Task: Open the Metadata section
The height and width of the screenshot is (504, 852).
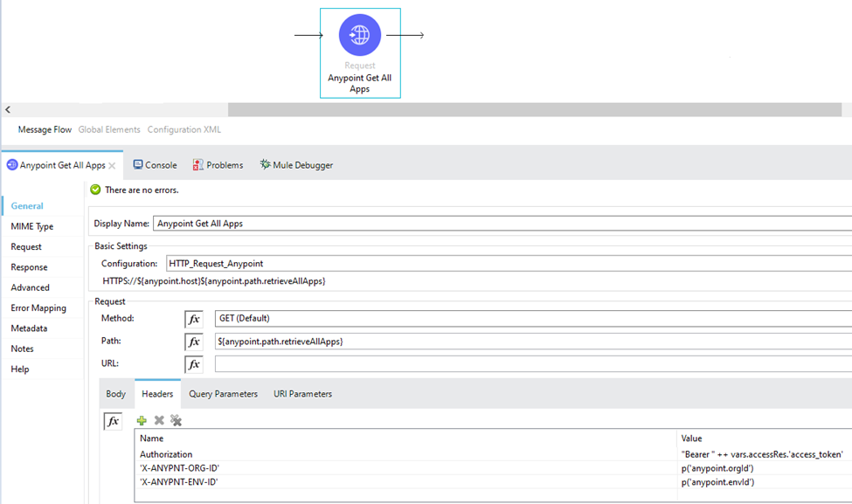Action: pyautogui.click(x=29, y=328)
